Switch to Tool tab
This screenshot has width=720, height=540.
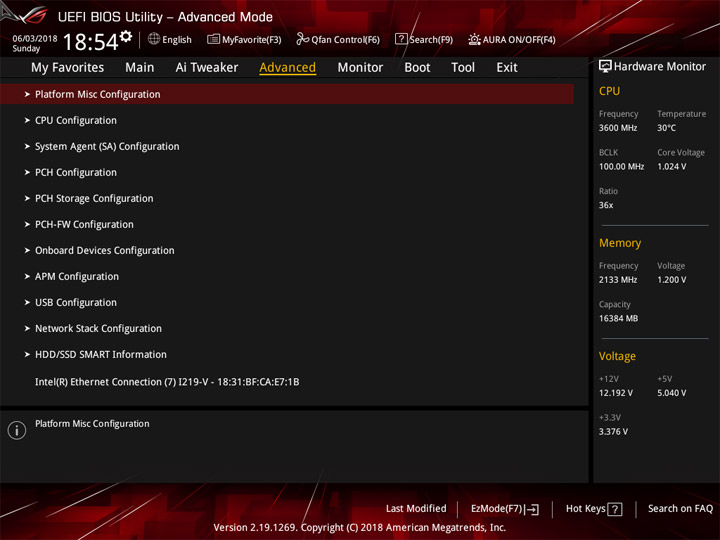(x=463, y=68)
